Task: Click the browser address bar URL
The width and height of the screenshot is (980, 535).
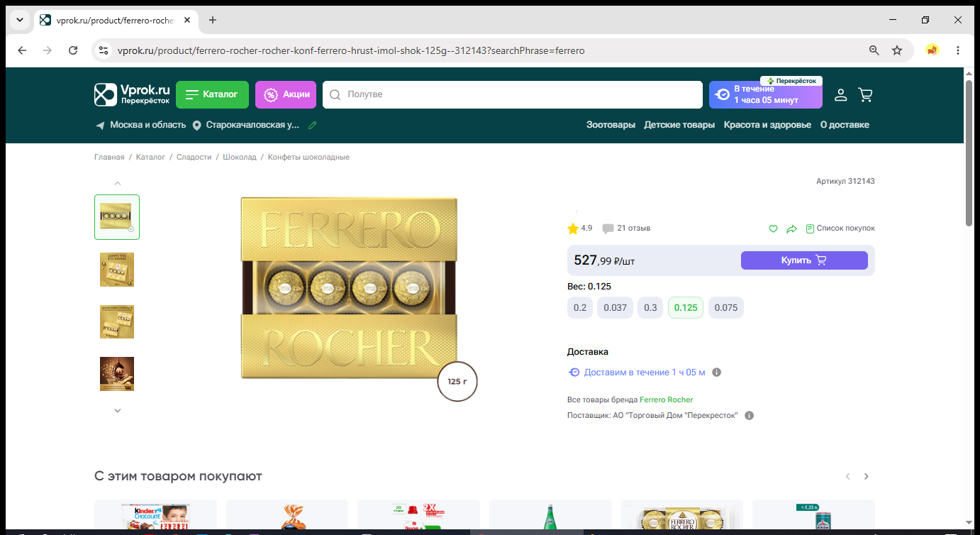Action: [x=351, y=50]
